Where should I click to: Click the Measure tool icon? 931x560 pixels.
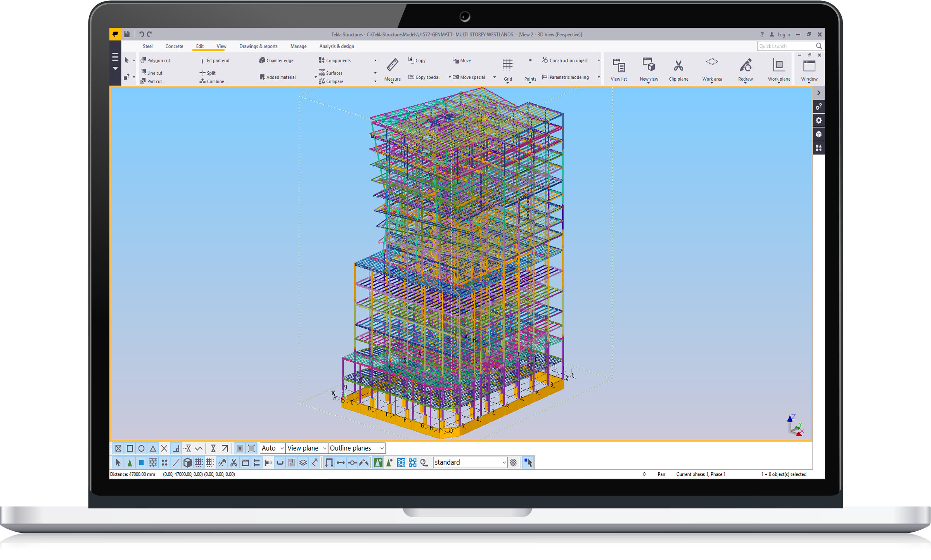pos(392,65)
